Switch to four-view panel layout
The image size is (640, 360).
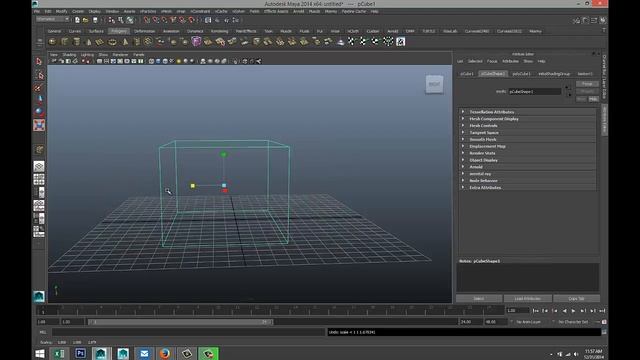click(x=39, y=179)
